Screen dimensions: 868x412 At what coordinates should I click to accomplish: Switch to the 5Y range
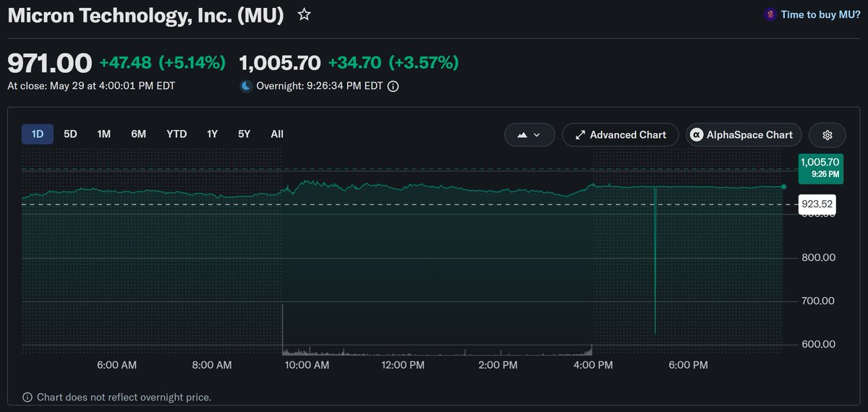(x=244, y=134)
